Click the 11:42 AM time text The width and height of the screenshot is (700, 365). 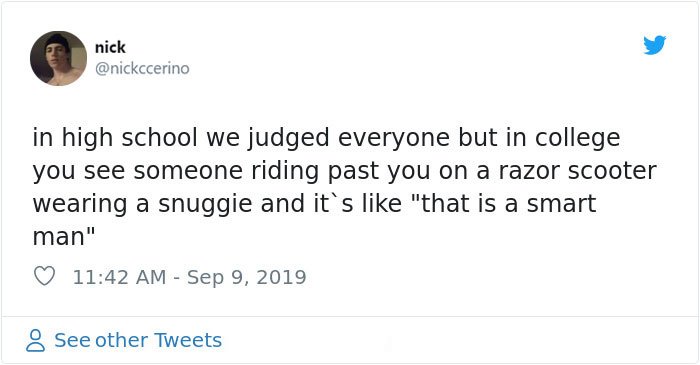119,277
